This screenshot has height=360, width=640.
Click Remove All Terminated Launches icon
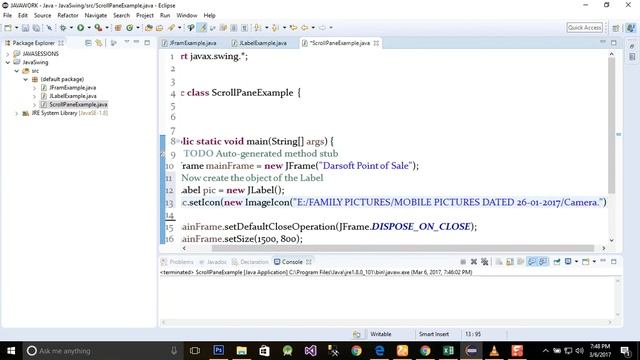click(x=484, y=262)
